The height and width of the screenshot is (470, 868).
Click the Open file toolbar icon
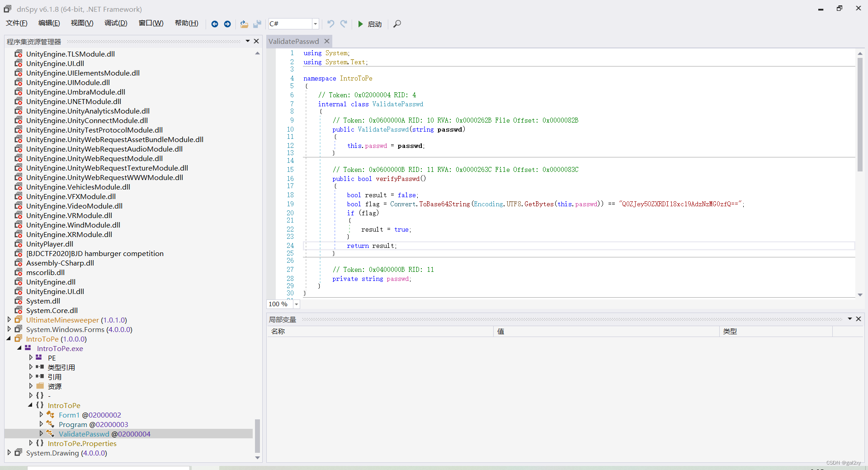[x=244, y=24]
